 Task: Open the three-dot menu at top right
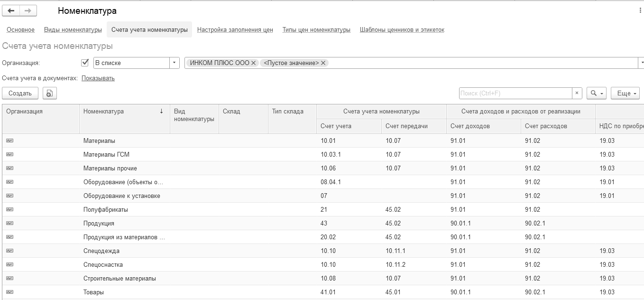coord(640,10)
